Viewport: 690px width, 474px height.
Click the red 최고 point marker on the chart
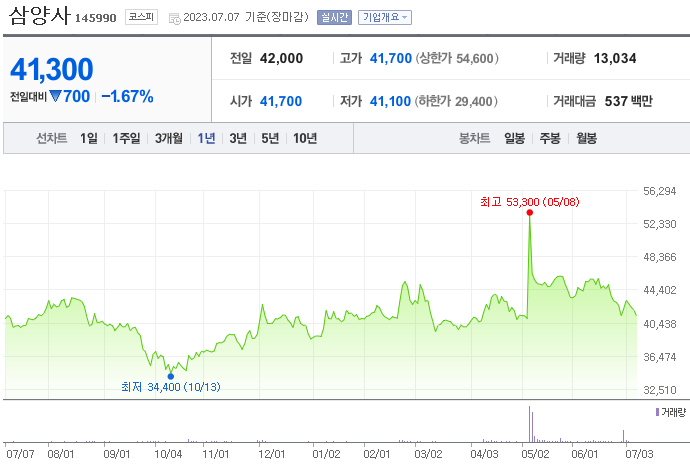[x=530, y=213]
